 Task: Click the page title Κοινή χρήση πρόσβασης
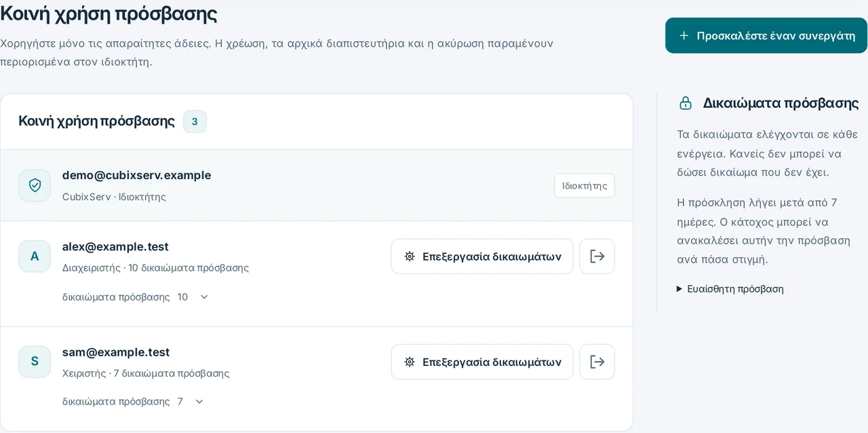pos(108,13)
